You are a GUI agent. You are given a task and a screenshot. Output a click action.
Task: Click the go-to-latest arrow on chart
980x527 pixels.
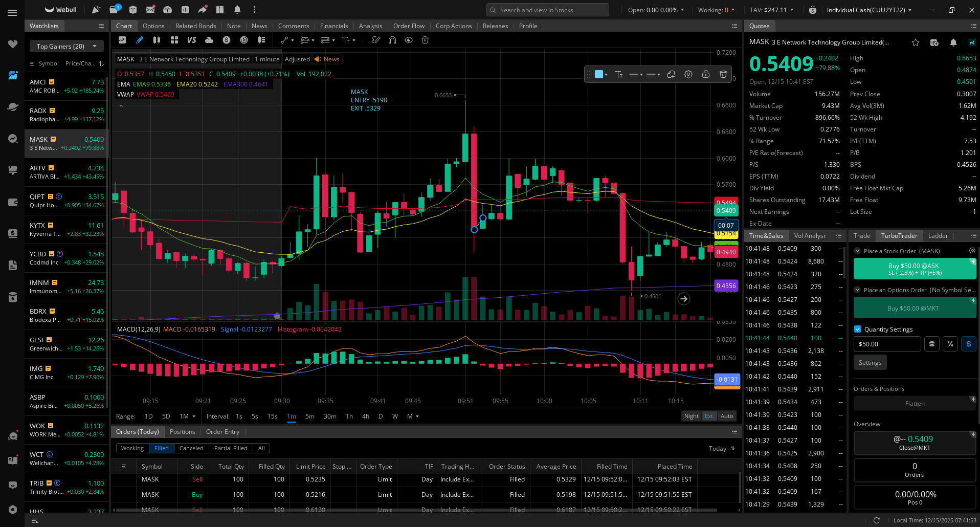684,299
